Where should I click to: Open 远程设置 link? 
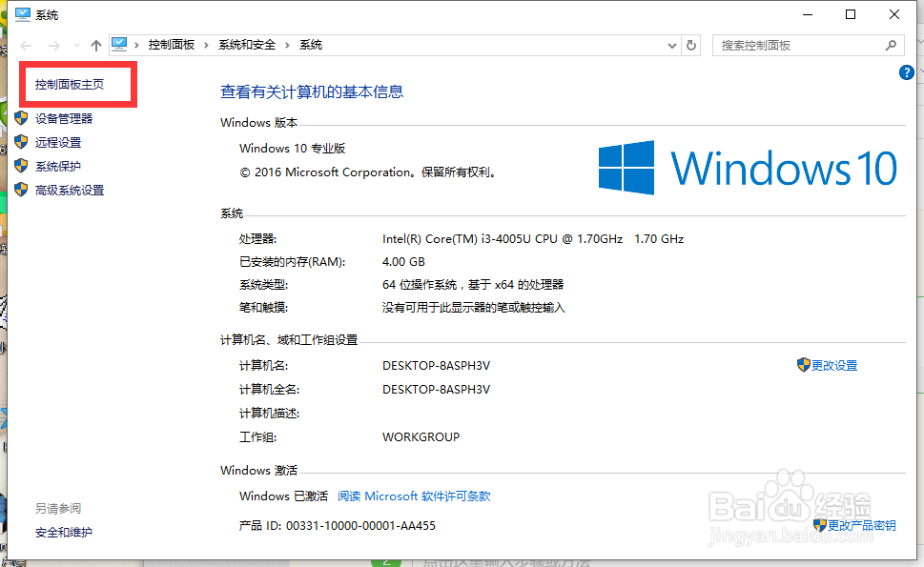58,143
